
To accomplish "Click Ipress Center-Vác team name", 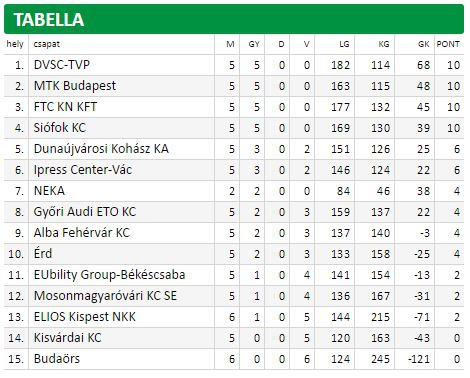I will [x=83, y=170].
